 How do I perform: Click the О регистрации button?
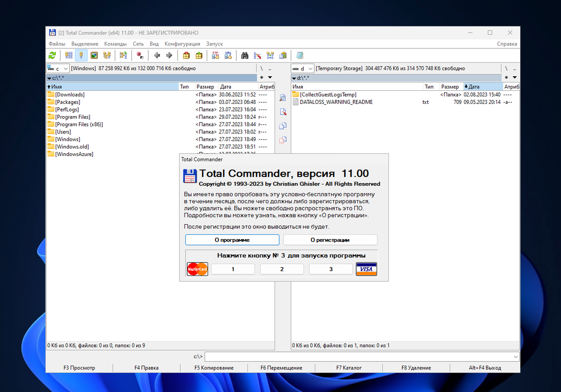point(330,240)
